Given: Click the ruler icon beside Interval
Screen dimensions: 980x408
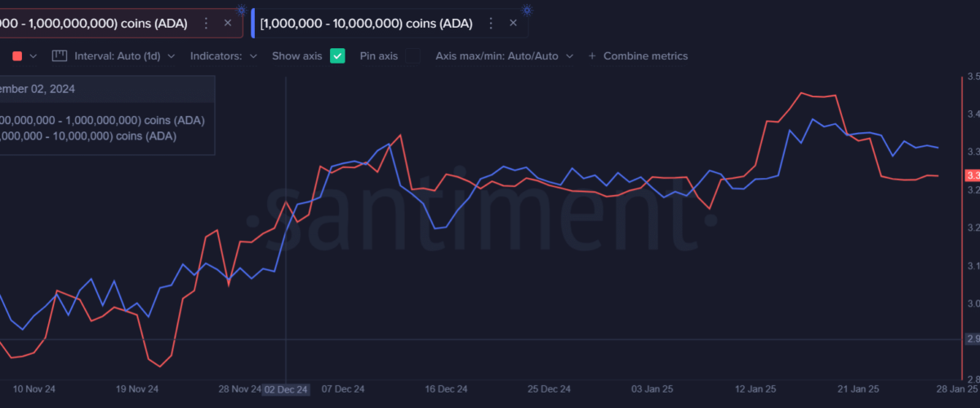Looking at the screenshot, I should coord(59,56).
